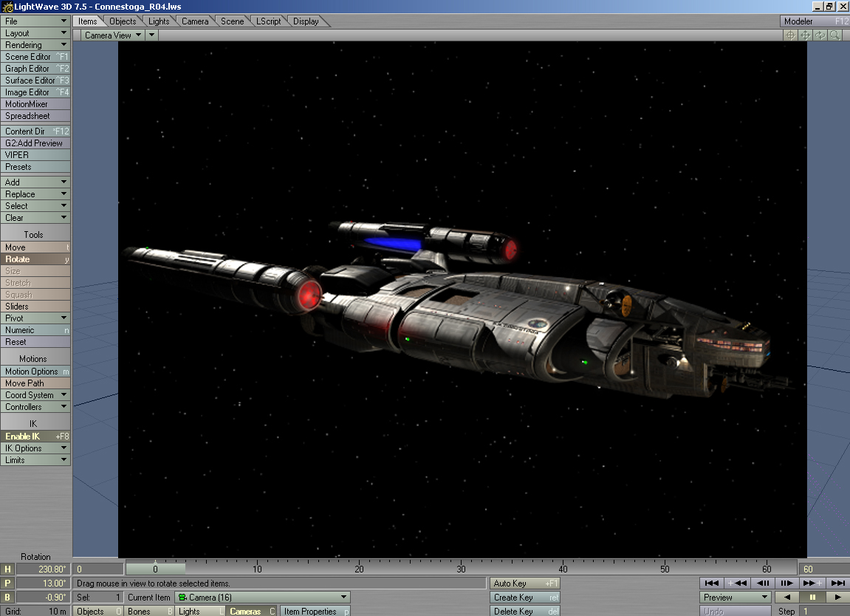Open the Surface Editor
850x616 pixels.
35,81
